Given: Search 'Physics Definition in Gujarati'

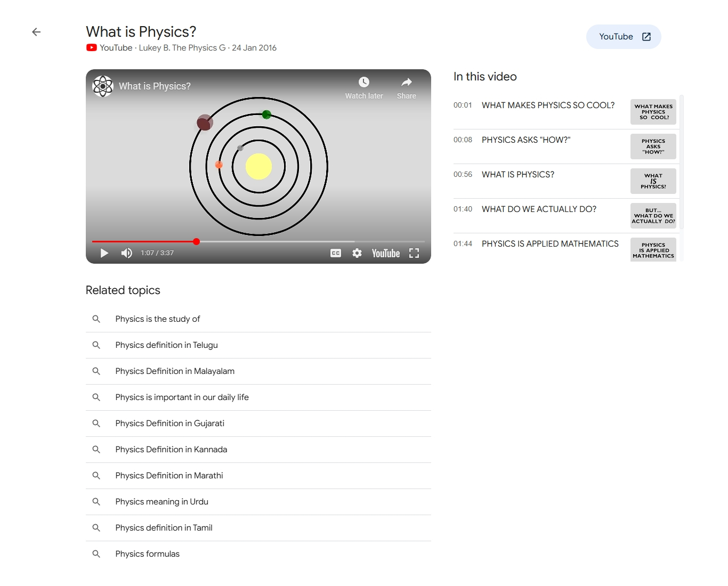Looking at the screenshot, I should coord(258,424).
